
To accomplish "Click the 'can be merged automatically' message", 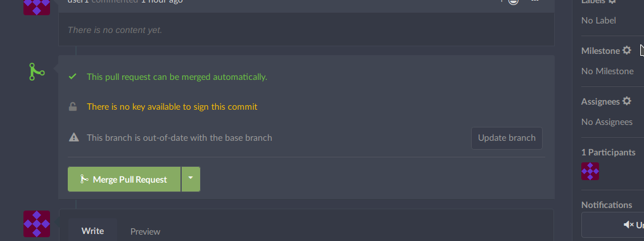I will pos(177,77).
